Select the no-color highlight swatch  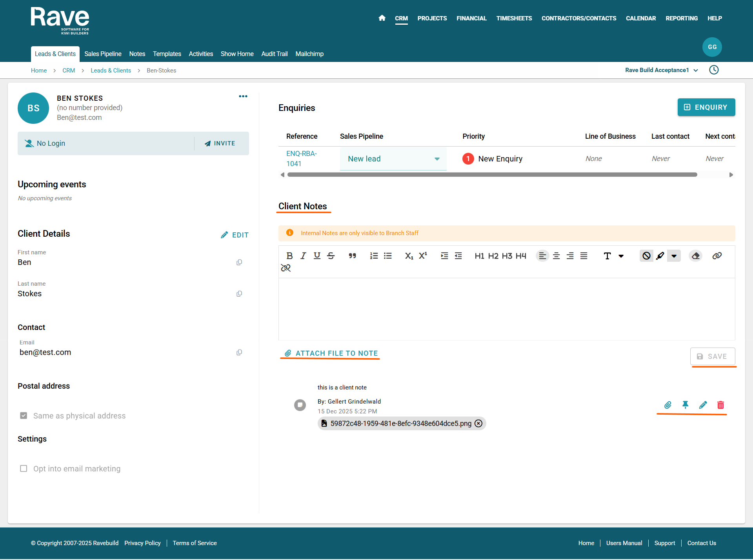tap(646, 256)
